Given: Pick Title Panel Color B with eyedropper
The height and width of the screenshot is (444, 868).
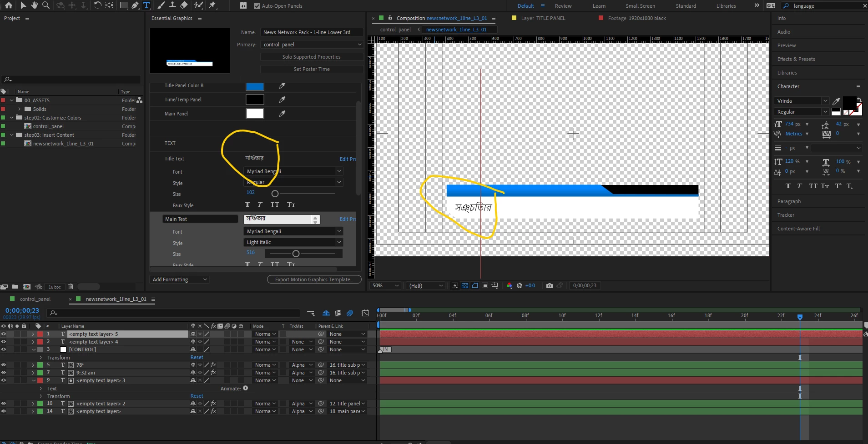Looking at the screenshot, I should [x=282, y=86].
